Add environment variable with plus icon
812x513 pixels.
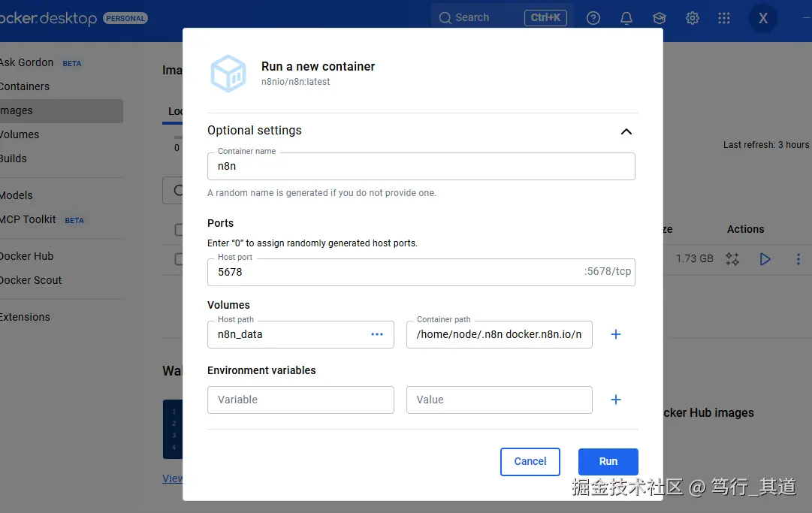click(x=616, y=400)
